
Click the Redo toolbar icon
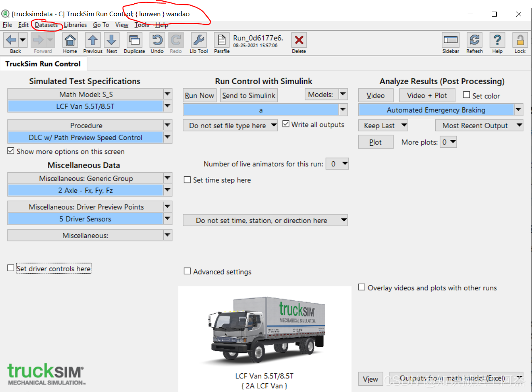point(176,40)
